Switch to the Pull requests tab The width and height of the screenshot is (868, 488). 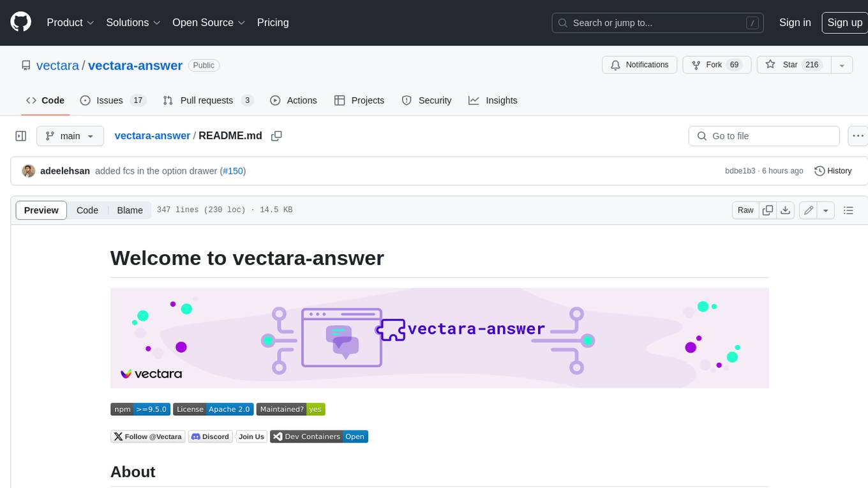pyautogui.click(x=208, y=100)
